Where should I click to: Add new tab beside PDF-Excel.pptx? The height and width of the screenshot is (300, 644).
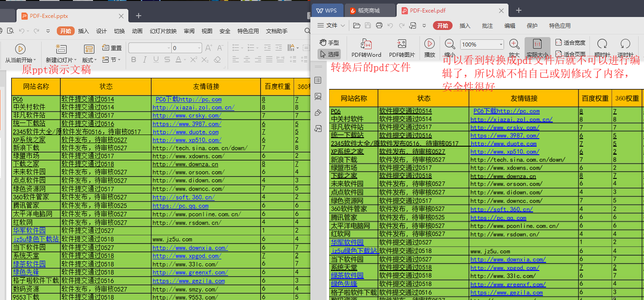point(139,16)
